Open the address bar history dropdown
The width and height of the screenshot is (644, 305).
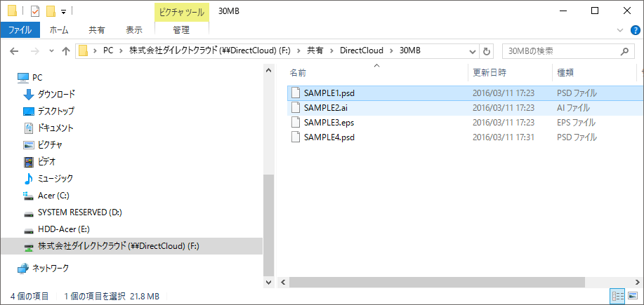pyautogui.click(x=472, y=51)
